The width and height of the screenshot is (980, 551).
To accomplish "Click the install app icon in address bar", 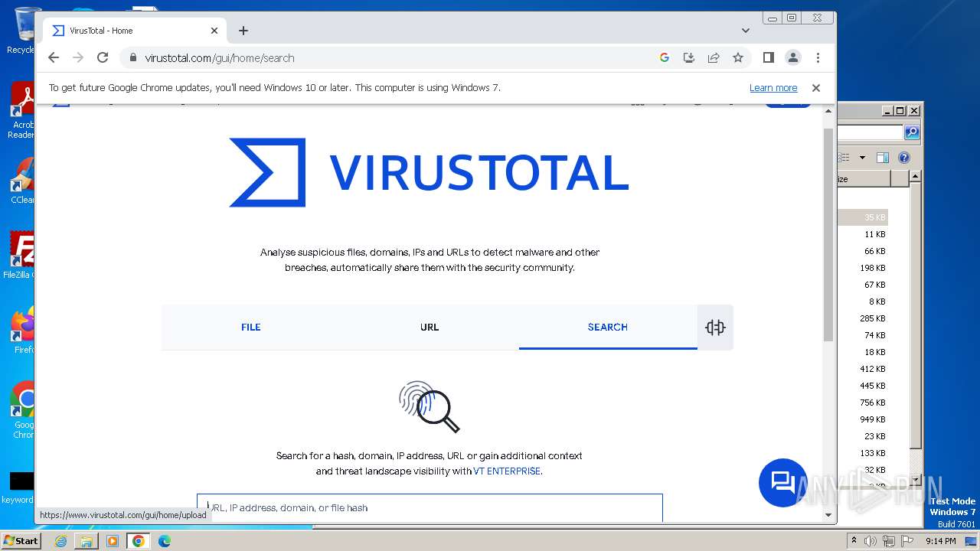I will tap(688, 57).
